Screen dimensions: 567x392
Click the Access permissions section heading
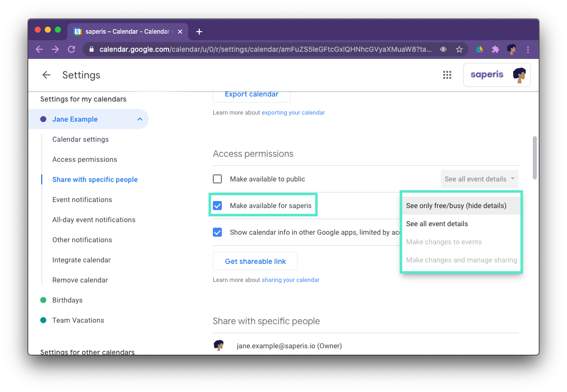click(x=253, y=154)
